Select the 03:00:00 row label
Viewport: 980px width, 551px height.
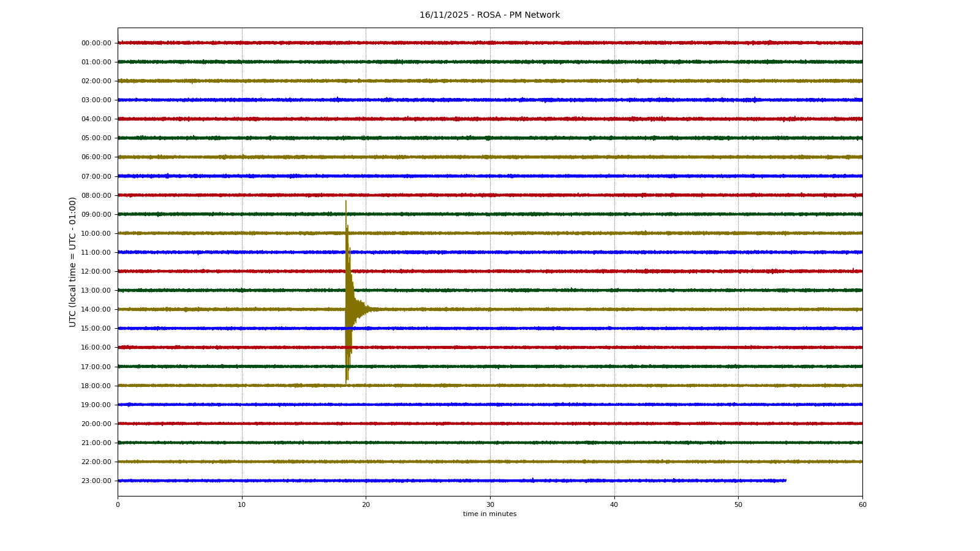(x=96, y=100)
